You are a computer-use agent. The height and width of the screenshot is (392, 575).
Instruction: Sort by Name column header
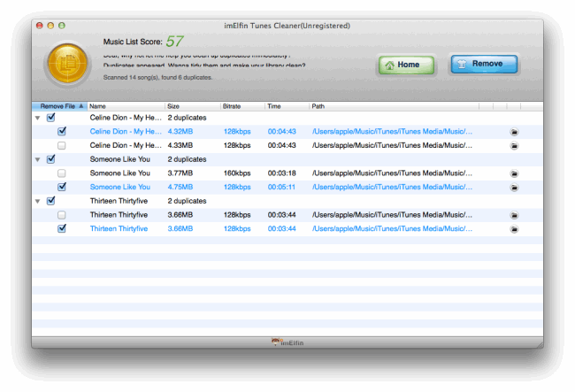[x=126, y=106]
